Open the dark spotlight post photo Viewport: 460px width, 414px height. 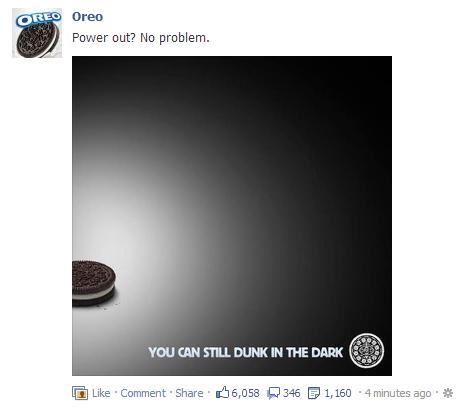(232, 216)
